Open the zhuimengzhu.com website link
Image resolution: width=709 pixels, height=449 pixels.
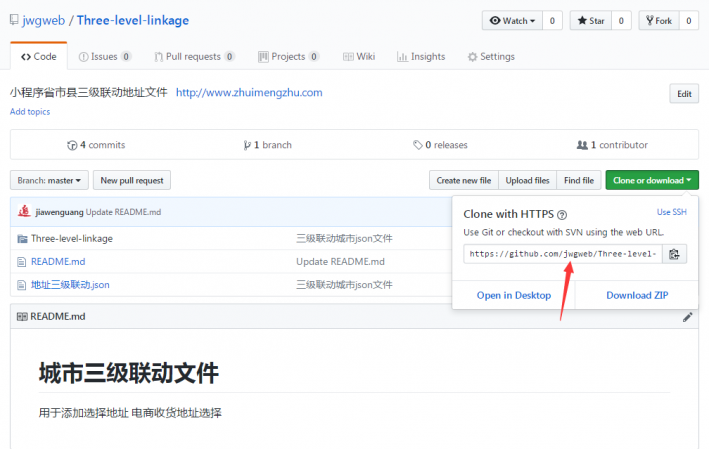(249, 93)
